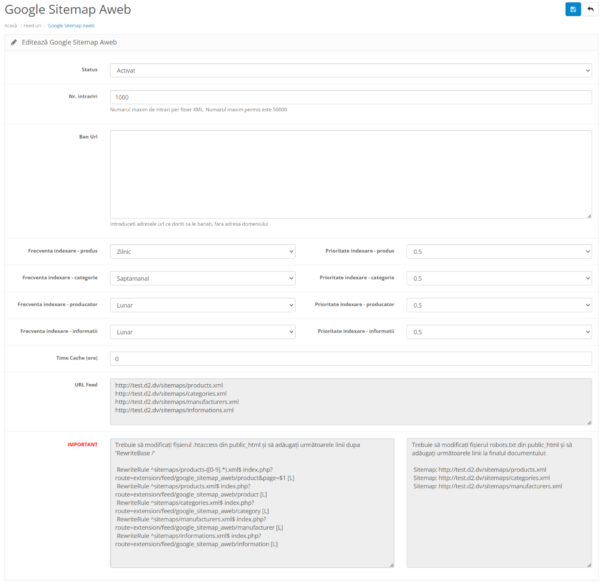Click the robots.txt instructions textarea
Screen dimensions: 600x582
pyautogui.click(x=499, y=502)
